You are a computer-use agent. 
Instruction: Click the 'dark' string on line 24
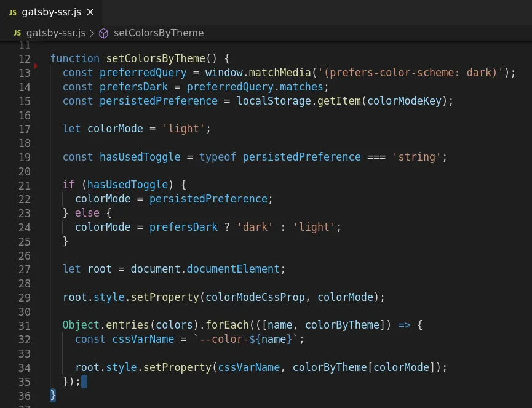tap(255, 226)
